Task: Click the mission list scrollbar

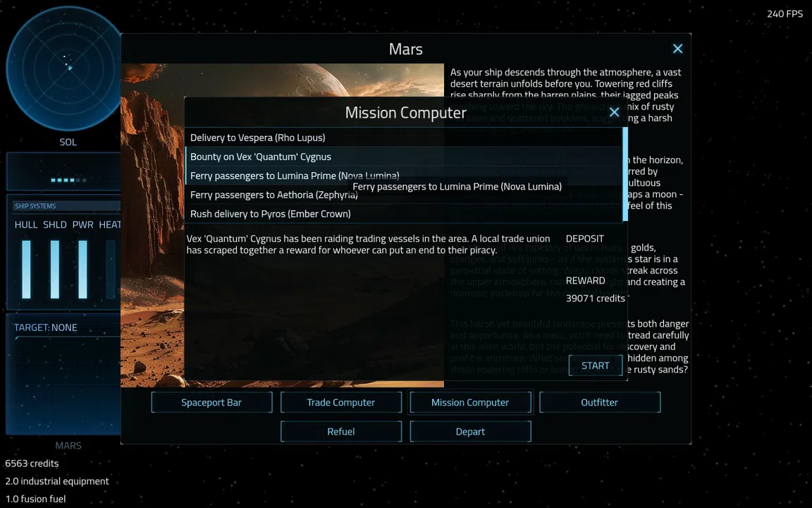Action: [x=625, y=174]
